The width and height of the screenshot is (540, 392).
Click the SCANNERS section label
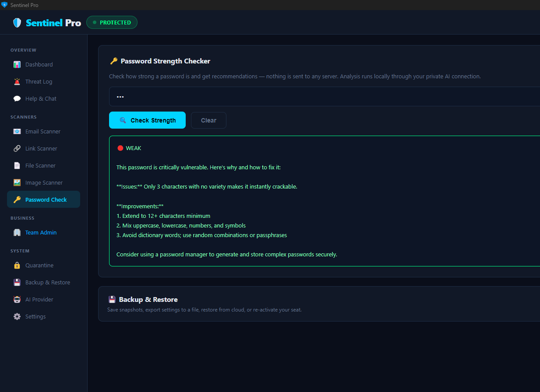pos(24,117)
